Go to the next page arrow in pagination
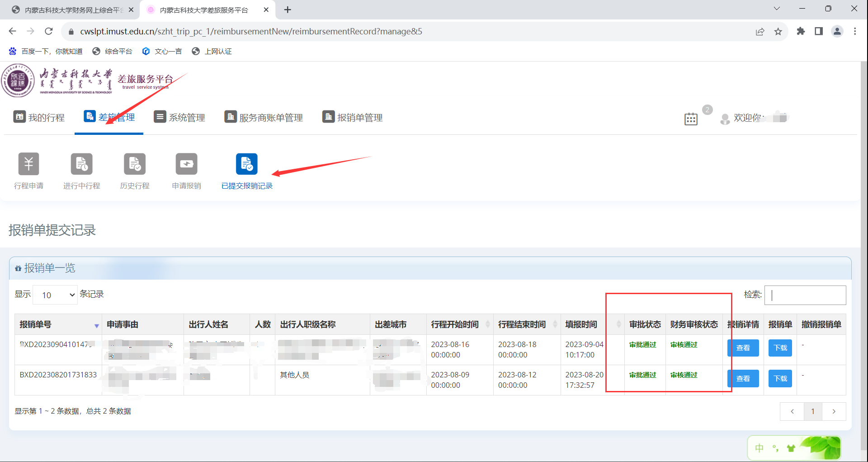This screenshot has width=868, height=462. coord(834,411)
